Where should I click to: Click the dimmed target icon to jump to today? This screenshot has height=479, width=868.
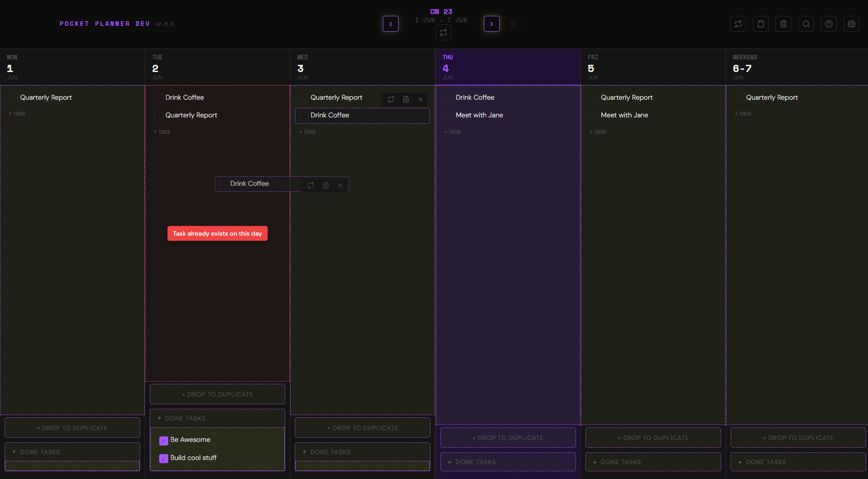point(513,24)
